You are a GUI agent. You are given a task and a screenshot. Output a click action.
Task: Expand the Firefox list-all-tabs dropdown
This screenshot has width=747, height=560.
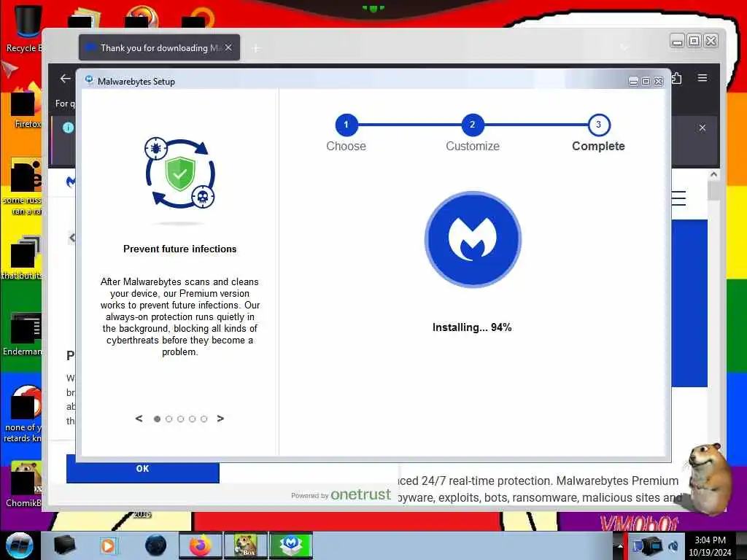624,47
